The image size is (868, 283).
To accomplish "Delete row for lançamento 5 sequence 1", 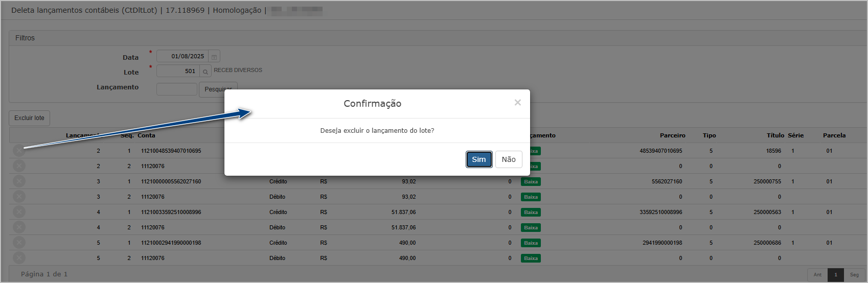I will point(19,243).
